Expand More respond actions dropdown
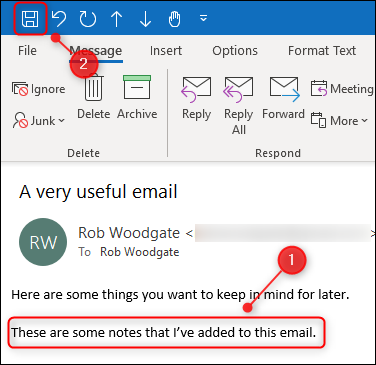The width and height of the screenshot is (376, 365). coord(339,120)
